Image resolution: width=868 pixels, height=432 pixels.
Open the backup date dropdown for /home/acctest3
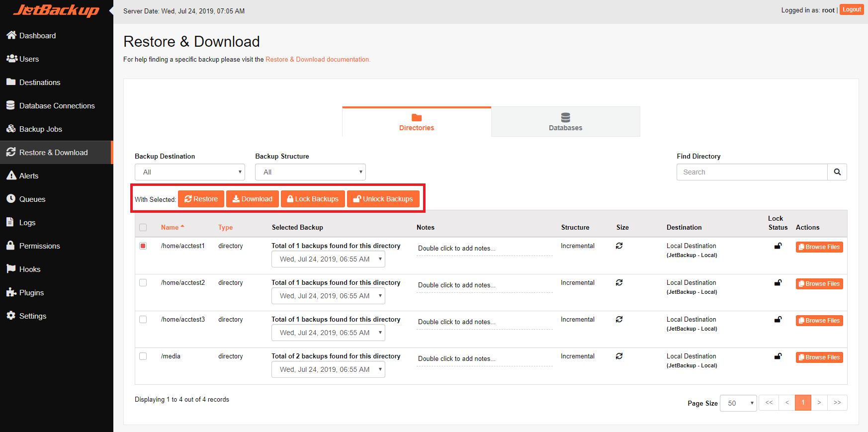tap(328, 333)
